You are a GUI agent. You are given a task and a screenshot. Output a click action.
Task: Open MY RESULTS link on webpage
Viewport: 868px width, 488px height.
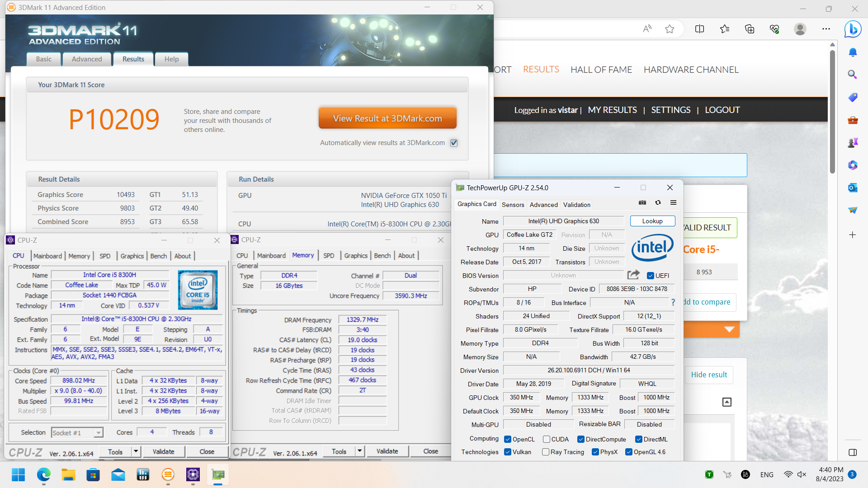click(x=612, y=110)
